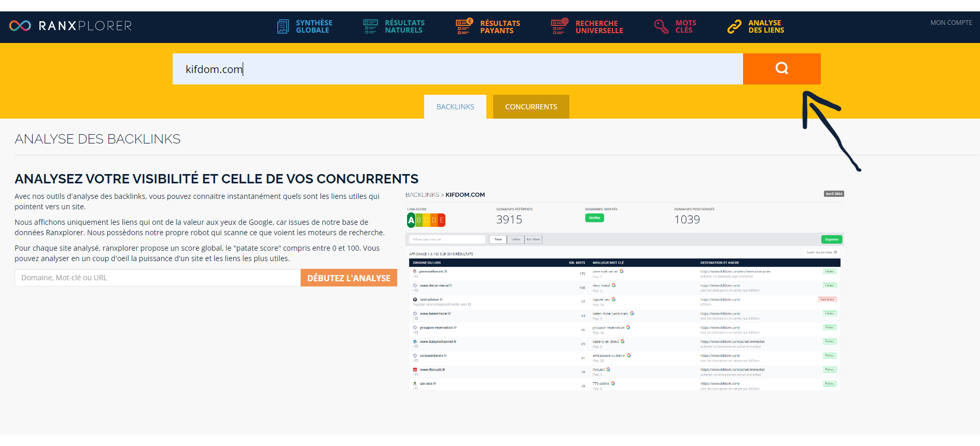The height and width of the screenshot is (446, 980).
Task: Click the Ranxplorer brand name text
Action: (x=85, y=26)
